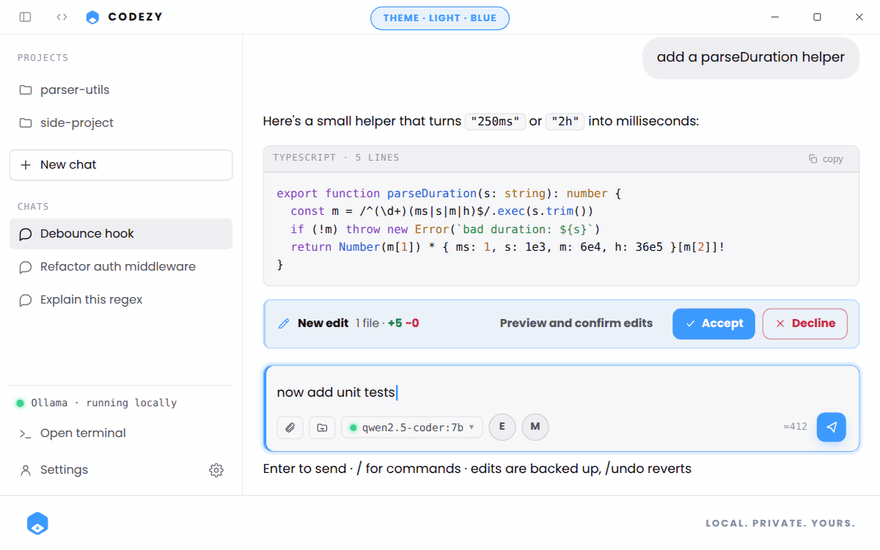This screenshot has width=880, height=550.
Task: Click the "2h" inline code chip
Action: (565, 121)
